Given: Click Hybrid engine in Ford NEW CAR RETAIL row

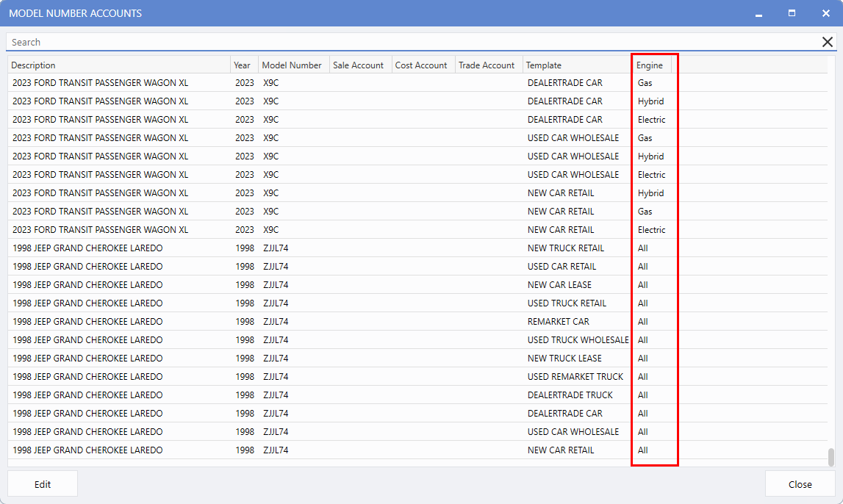Looking at the screenshot, I should [650, 193].
